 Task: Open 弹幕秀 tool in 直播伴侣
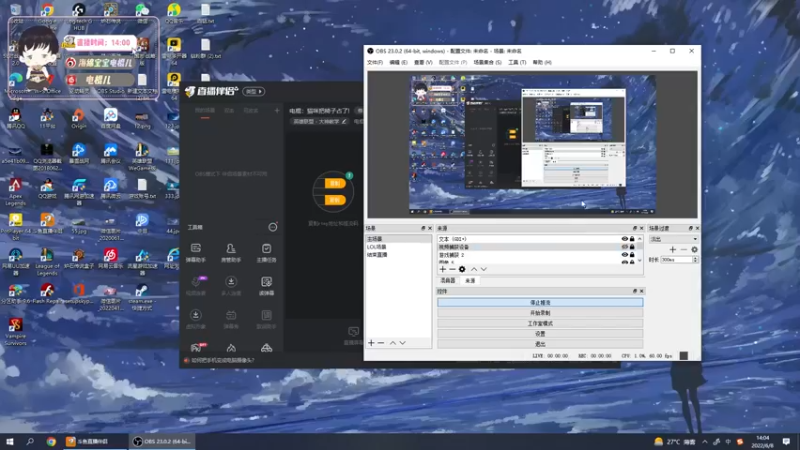231,319
